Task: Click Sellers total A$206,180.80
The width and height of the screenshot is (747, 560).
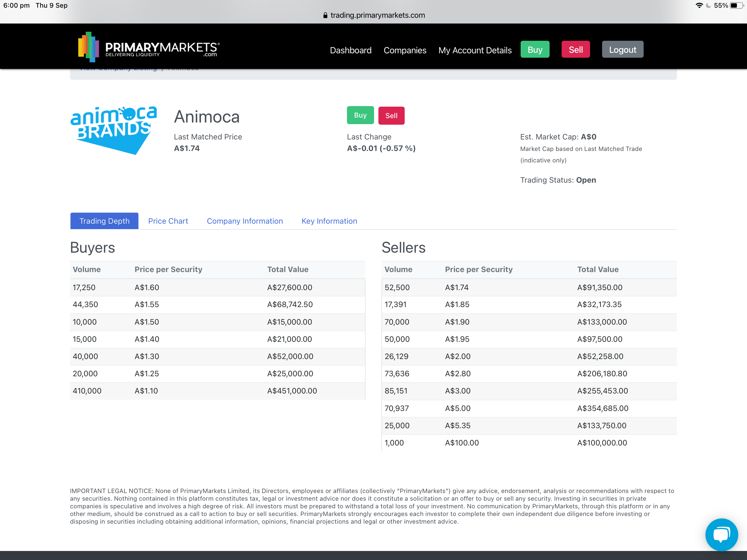Action: coord(602,374)
